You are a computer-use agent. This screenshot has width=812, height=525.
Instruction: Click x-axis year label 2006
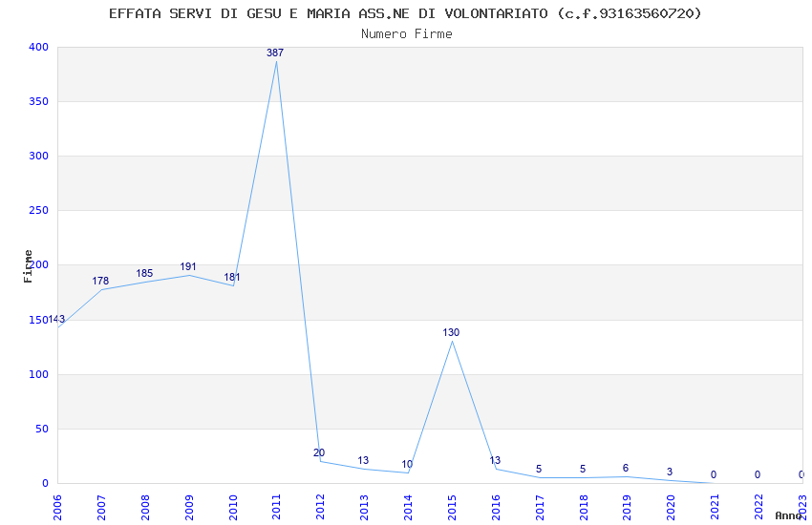coord(57,507)
